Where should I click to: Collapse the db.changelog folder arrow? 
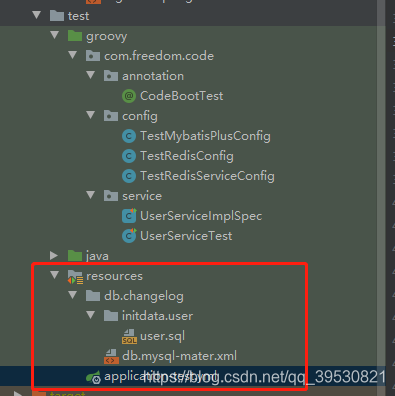pos(73,295)
